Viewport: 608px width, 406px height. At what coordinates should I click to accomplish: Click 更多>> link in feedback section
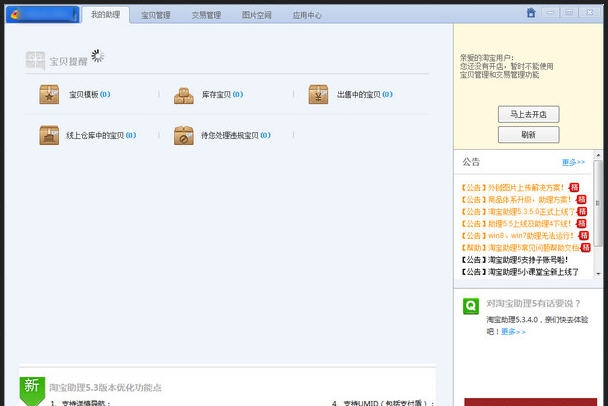tap(513, 332)
